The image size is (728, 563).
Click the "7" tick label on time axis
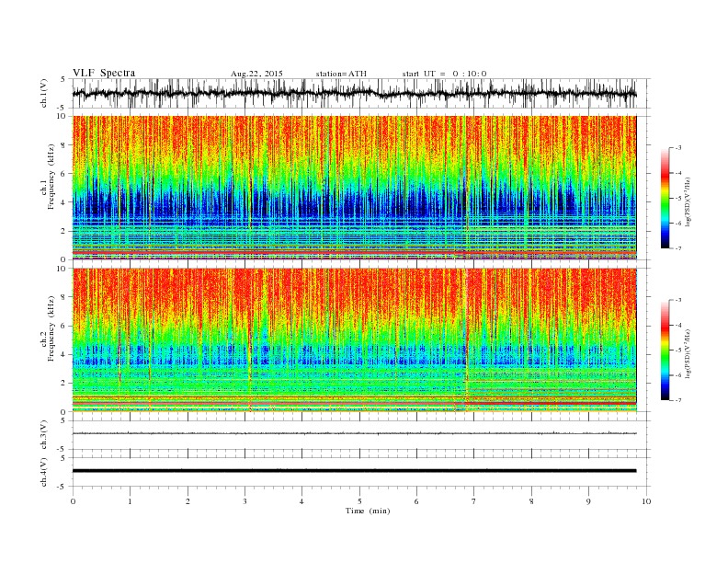coord(473,501)
